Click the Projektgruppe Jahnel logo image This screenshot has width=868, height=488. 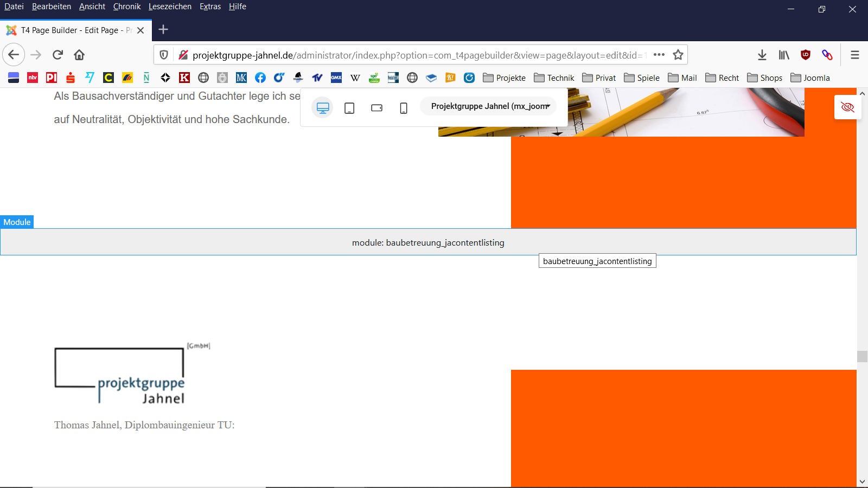(132, 374)
